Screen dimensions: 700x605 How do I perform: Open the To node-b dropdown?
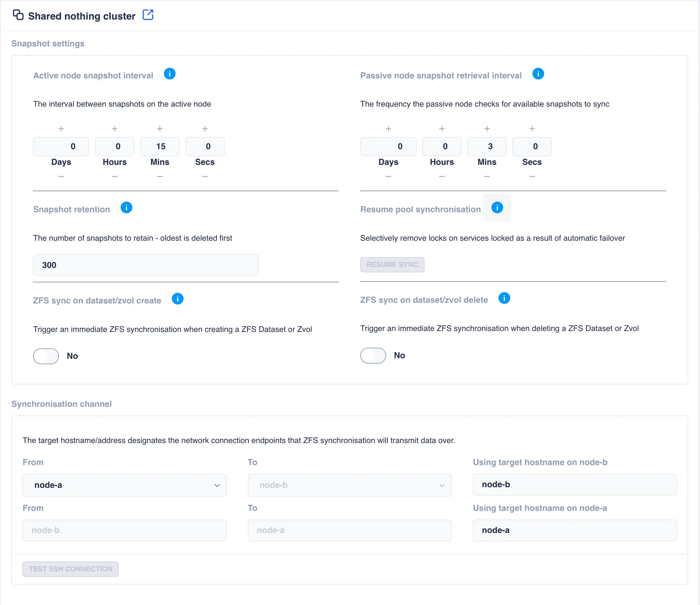pos(350,485)
